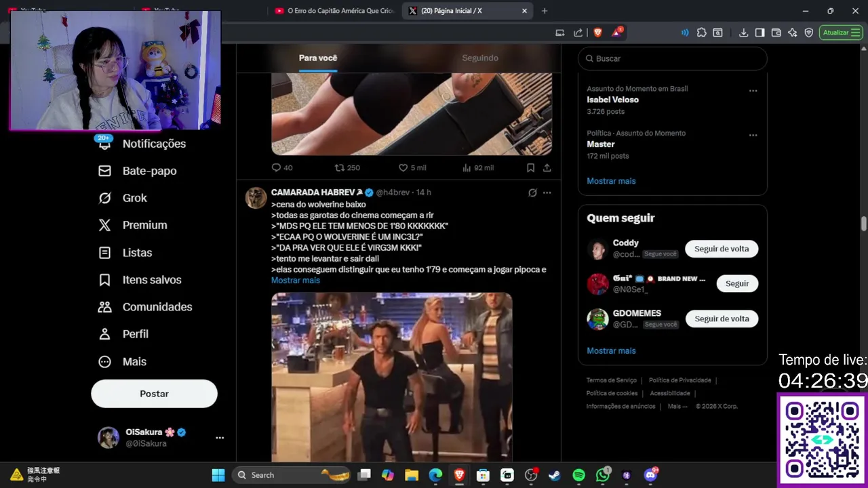
Task: Click the Brave Shields lion icon
Action: [x=597, y=33]
